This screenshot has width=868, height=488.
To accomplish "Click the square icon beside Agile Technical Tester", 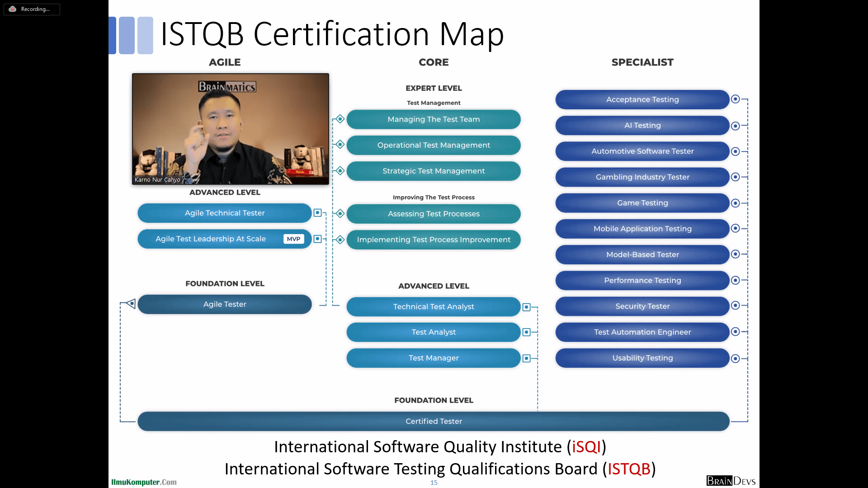I will 317,213.
